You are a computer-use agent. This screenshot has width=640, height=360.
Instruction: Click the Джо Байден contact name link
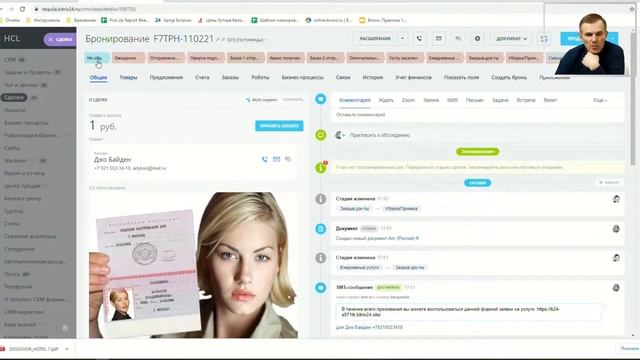(113, 160)
